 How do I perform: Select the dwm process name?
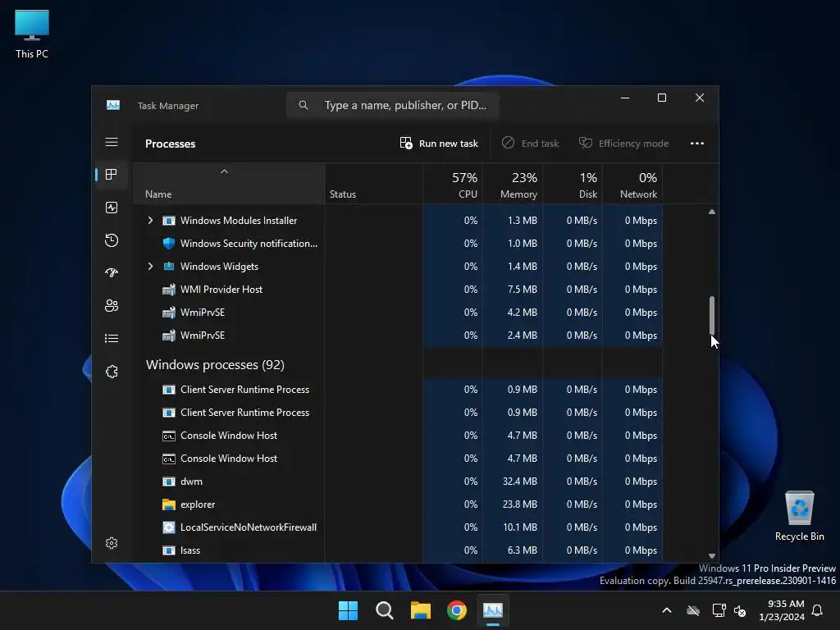click(191, 481)
